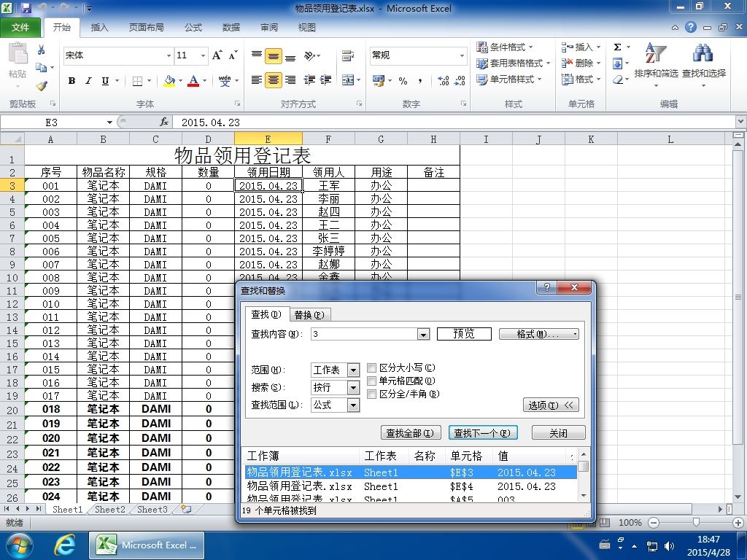Open 排序和筛选 sort and filter
Screen dimensions: 747x560
point(656,64)
